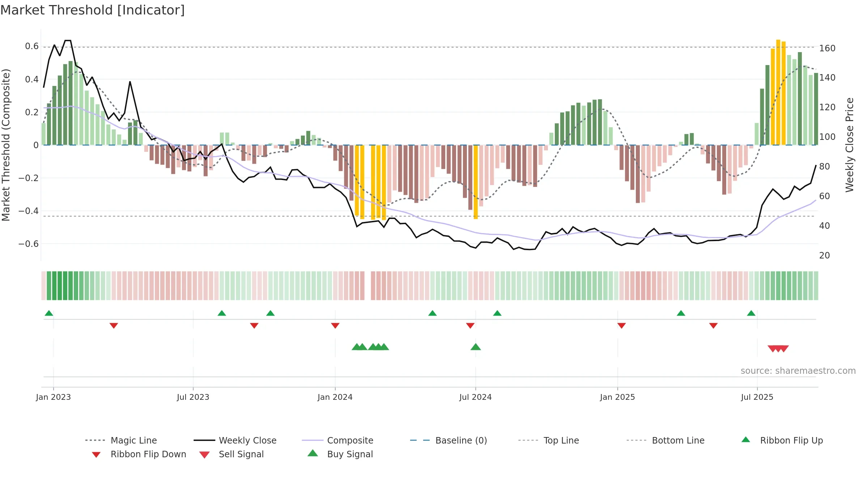Toggle the Magic Line legend entry
The image size is (868, 488).
pyautogui.click(x=121, y=440)
